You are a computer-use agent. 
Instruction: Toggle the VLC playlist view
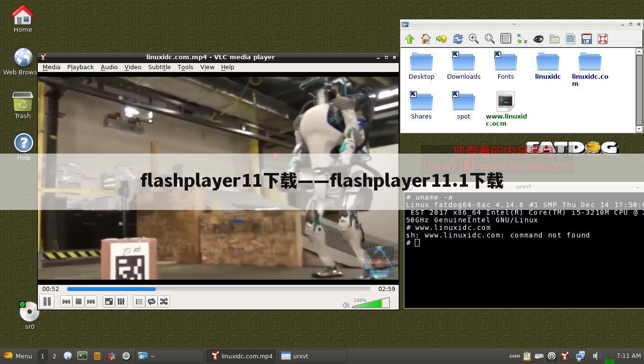(x=139, y=301)
